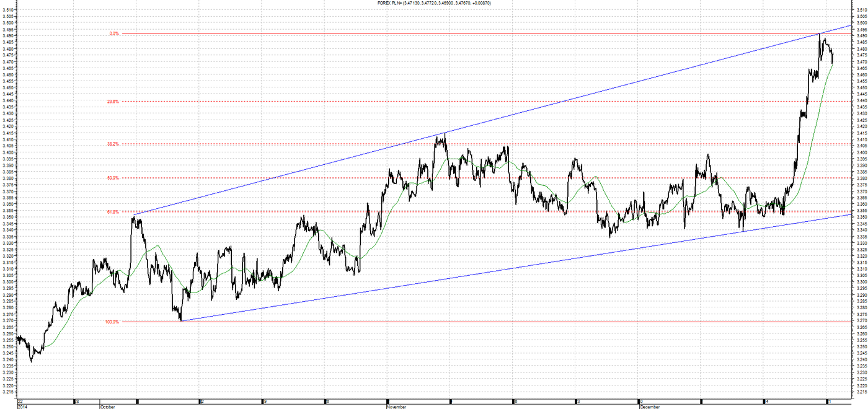Viewport: 868px width, 409px height.
Task: Click the price peak touching the 0.0% line
Action: click(820, 34)
